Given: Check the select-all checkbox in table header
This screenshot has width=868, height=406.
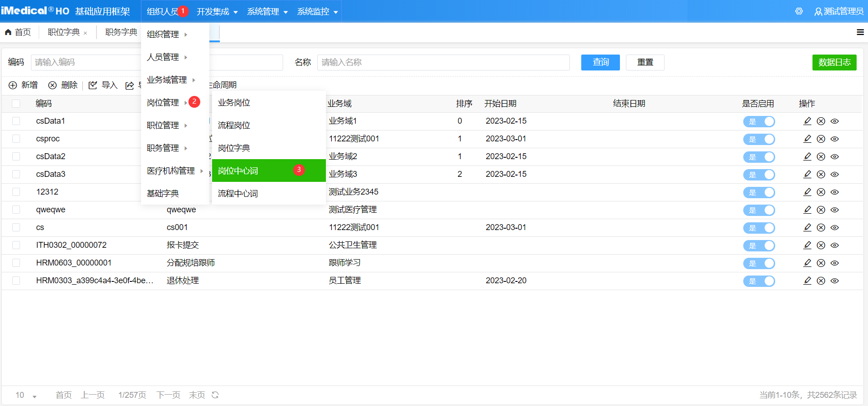Looking at the screenshot, I should [16, 104].
